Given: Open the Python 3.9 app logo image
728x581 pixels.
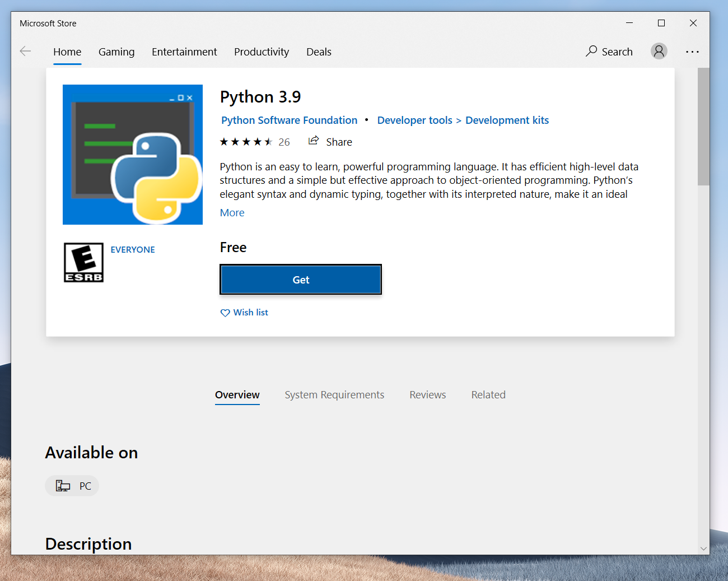Looking at the screenshot, I should click(x=133, y=155).
